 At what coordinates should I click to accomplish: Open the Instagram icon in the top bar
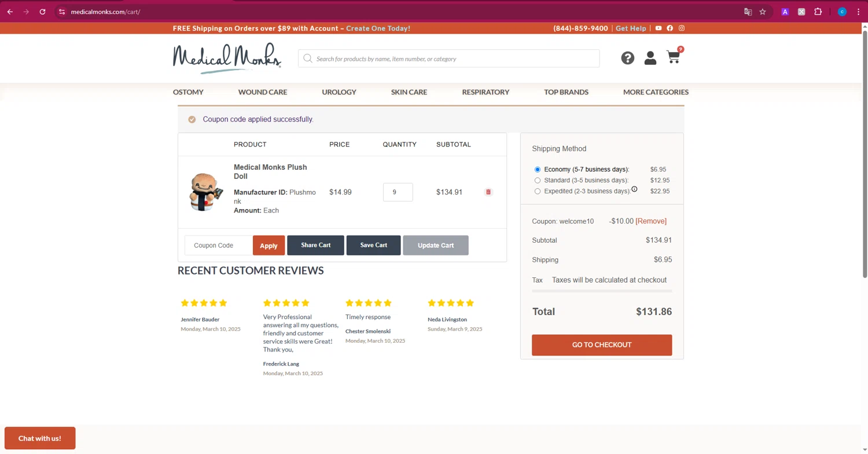(x=682, y=28)
